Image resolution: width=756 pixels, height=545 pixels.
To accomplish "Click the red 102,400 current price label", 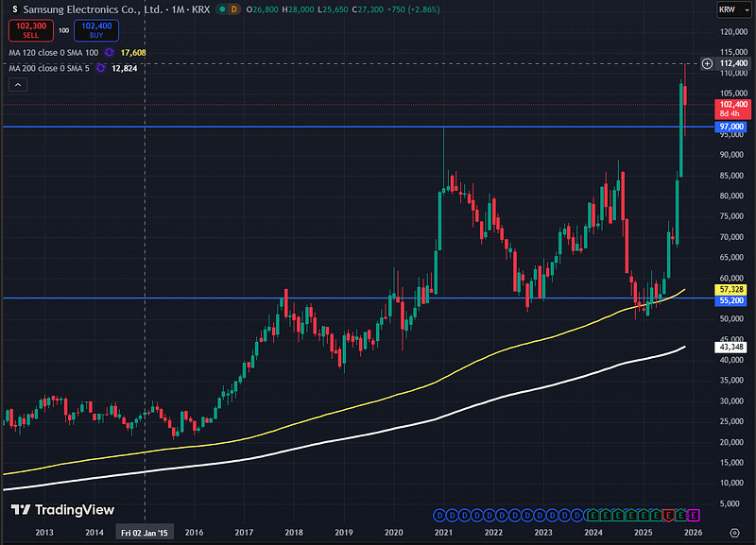I will coord(733,109).
